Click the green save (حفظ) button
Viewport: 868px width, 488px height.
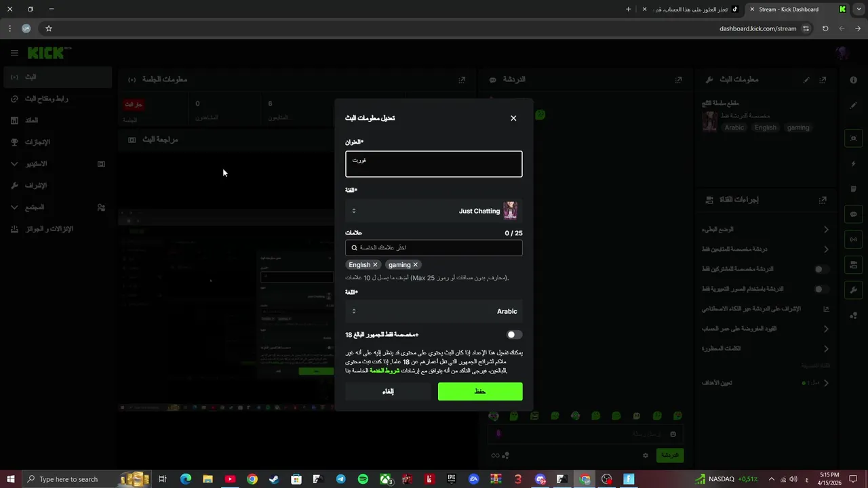[x=480, y=391]
